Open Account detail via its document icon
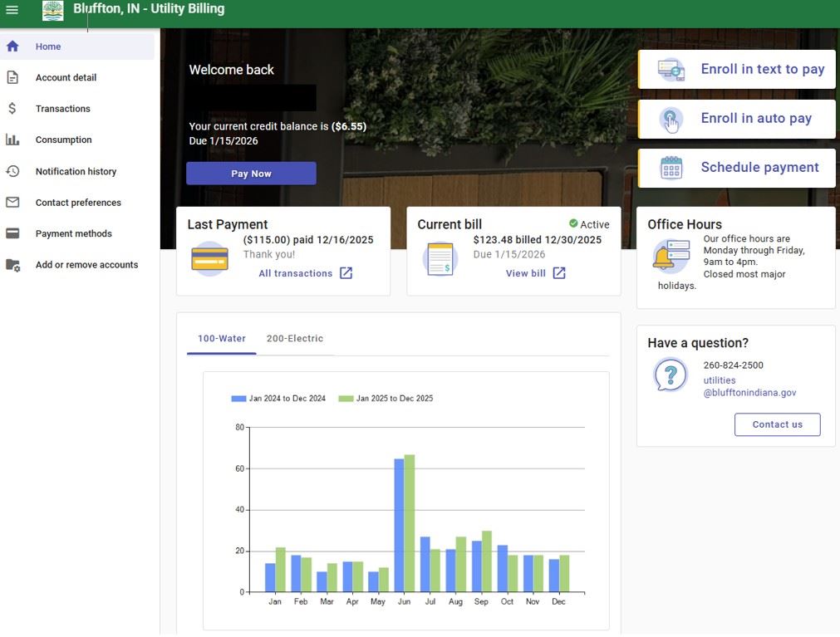This screenshot has height=637, width=840. click(11, 76)
